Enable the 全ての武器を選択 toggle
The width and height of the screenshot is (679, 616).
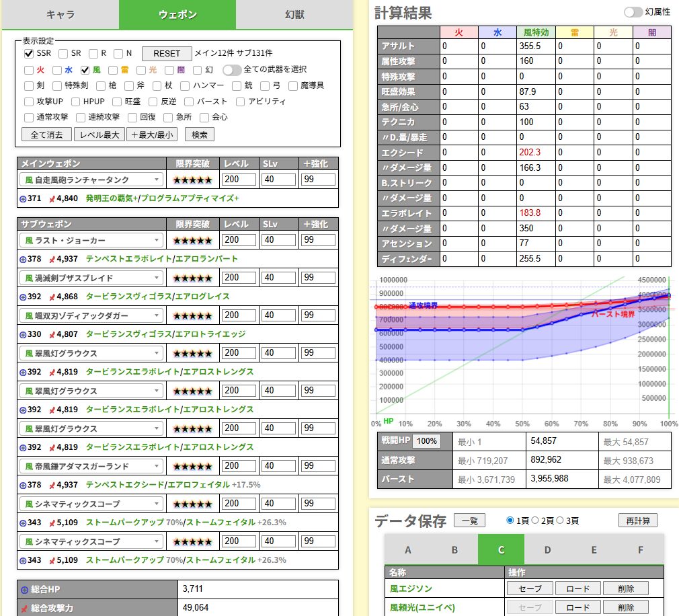(x=233, y=70)
